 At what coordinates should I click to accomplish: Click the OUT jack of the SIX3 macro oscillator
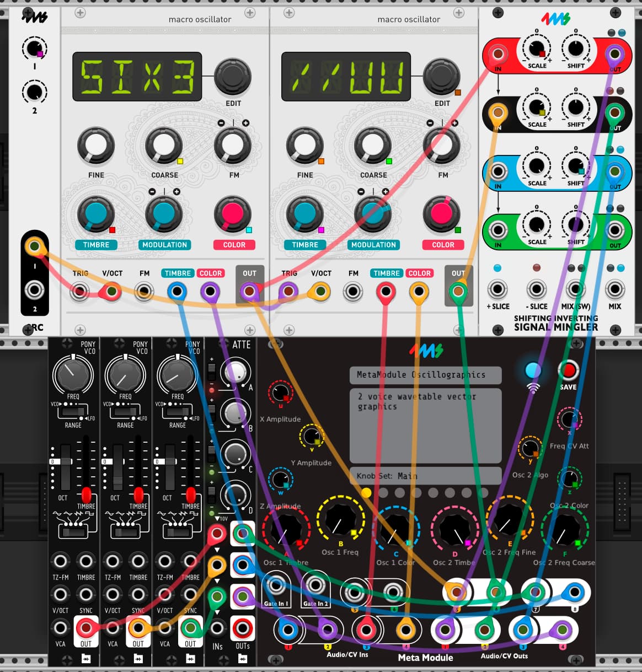249,291
